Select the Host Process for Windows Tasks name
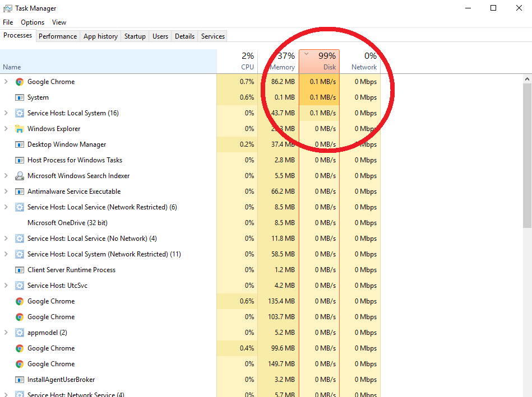The height and width of the screenshot is (397, 532). (75, 160)
